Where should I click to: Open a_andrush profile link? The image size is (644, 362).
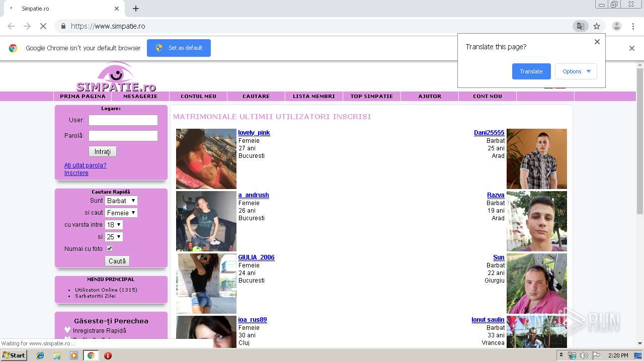[254, 195]
